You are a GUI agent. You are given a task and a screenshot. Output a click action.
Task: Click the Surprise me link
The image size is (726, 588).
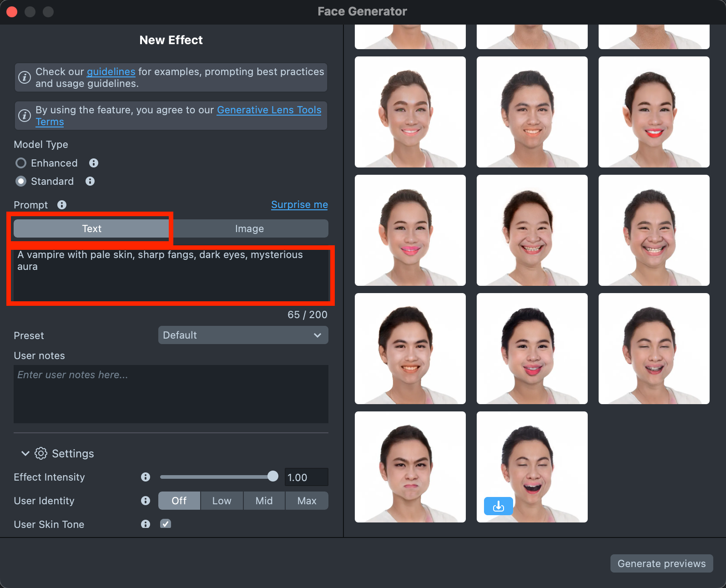pos(299,205)
